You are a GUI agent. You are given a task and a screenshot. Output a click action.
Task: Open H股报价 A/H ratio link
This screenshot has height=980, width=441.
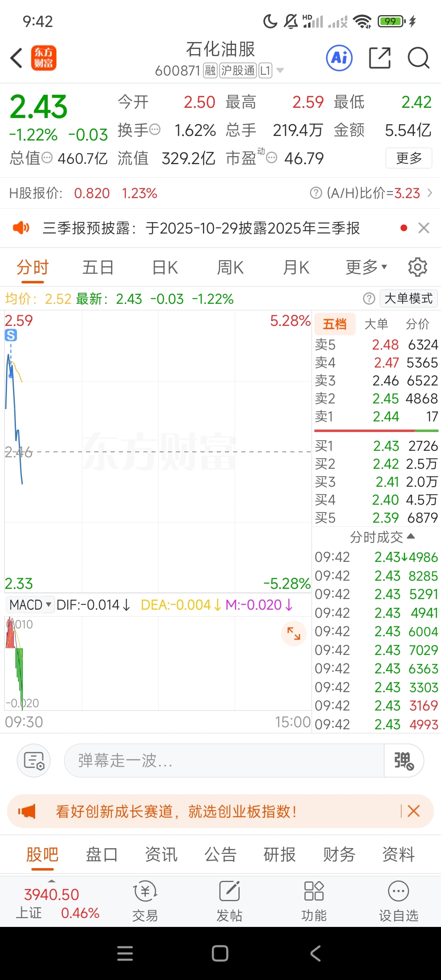[x=371, y=193]
